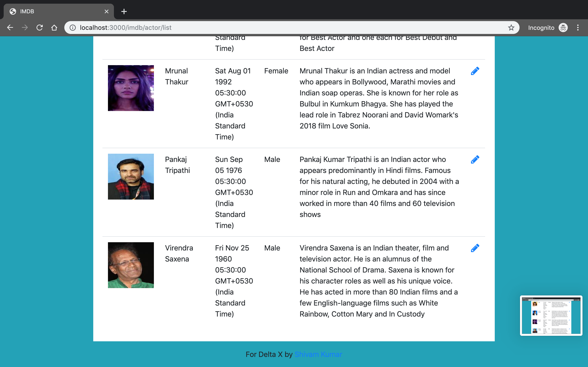Open a new browser tab
The width and height of the screenshot is (588, 367).
(x=124, y=11)
